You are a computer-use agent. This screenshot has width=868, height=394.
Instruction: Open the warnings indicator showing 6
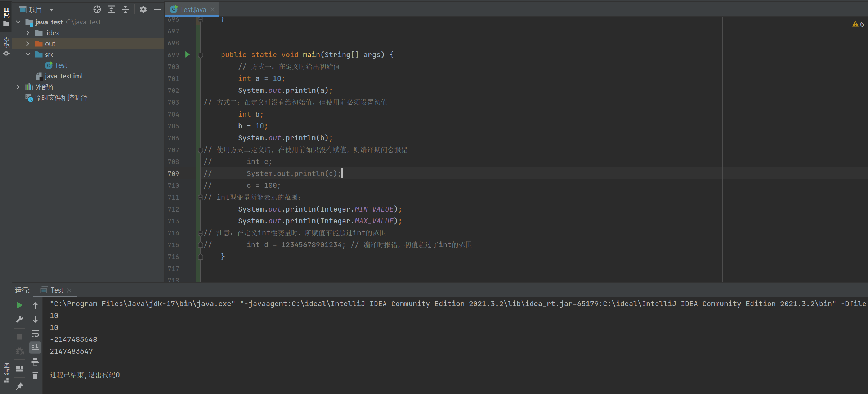[x=858, y=24]
